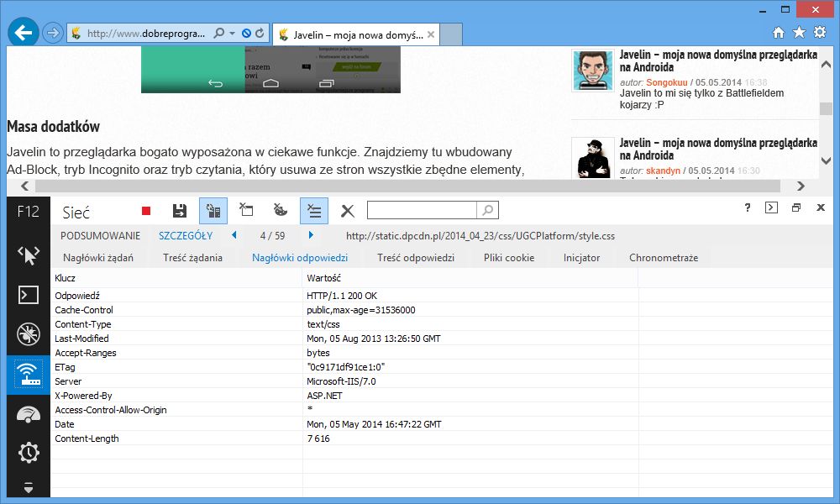Open Favorites with the star icon
This screenshot has width=840, height=504.
pos(799,33)
